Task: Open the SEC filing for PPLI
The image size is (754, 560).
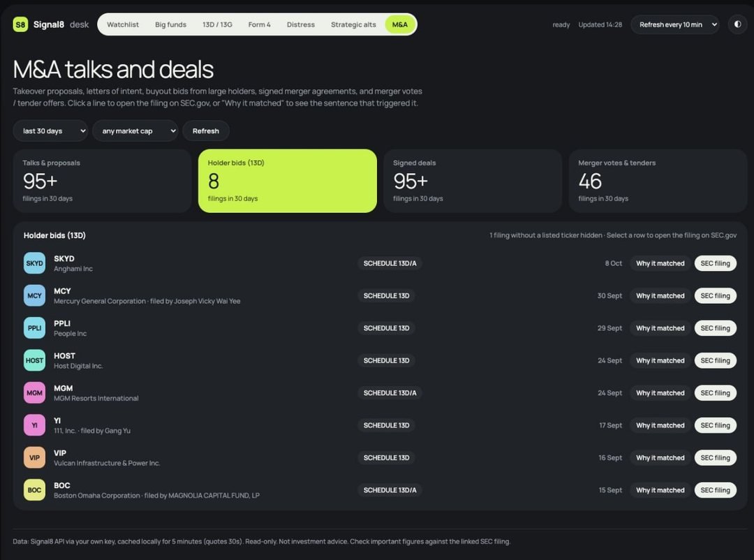Action: coord(715,328)
